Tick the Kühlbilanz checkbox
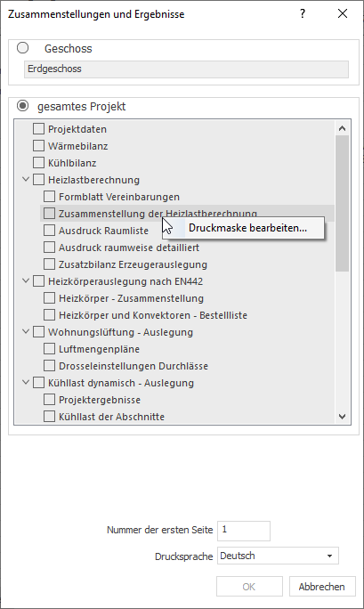This screenshot has height=609, width=364. click(x=38, y=162)
